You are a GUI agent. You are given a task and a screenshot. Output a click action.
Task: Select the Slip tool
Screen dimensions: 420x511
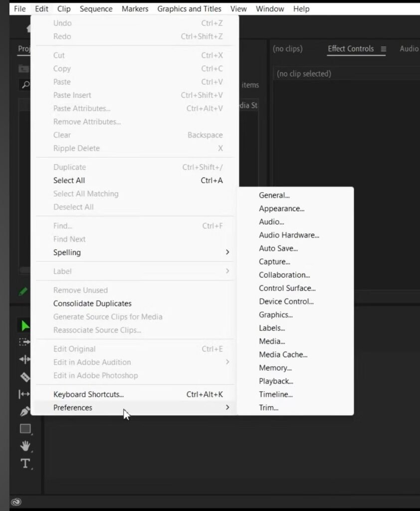pos(24,394)
